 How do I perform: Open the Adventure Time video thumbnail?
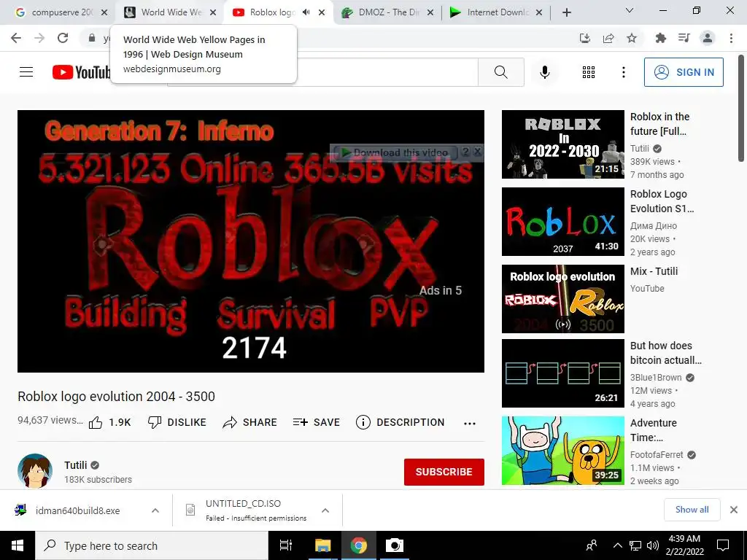point(562,451)
